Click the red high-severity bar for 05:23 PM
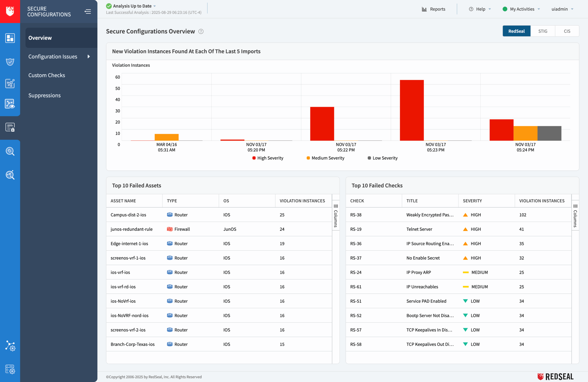Screen dimensions: 588x382 tap(412, 110)
